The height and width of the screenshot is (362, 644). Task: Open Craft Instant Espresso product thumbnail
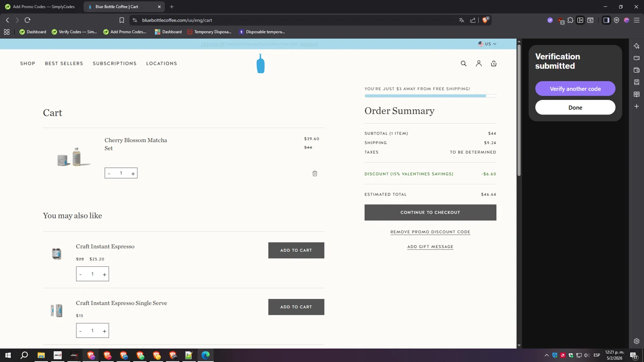pyautogui.click(x=57, y=253)
